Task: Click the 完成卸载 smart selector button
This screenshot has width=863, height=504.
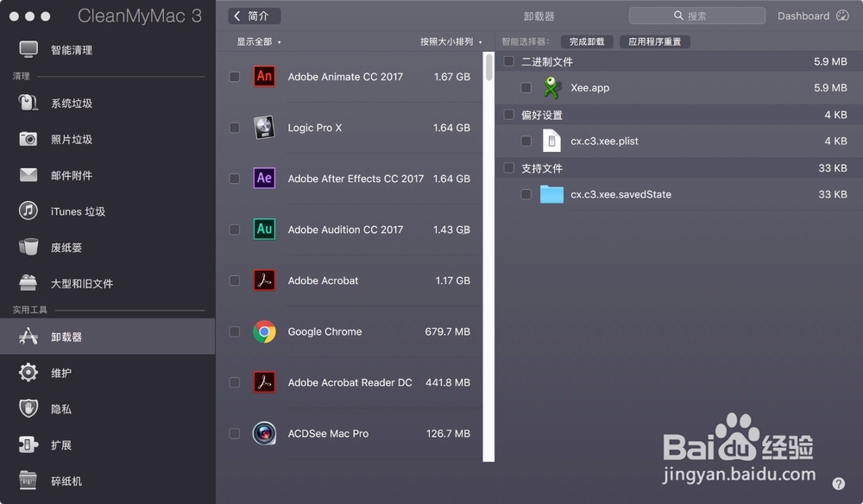Action: click(x=587, y=41)
